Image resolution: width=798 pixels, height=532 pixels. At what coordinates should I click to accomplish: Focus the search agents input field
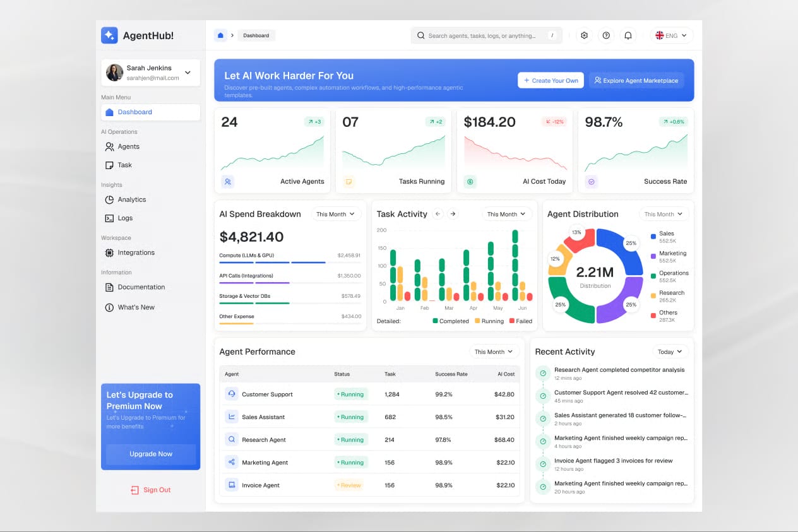tap(486, 36)
